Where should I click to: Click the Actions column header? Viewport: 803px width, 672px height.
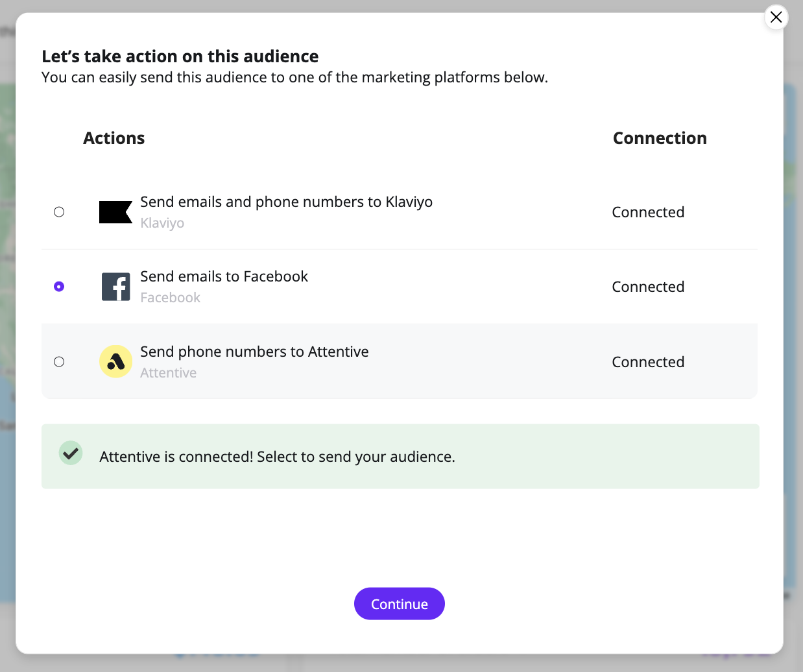tap(114, 138)
